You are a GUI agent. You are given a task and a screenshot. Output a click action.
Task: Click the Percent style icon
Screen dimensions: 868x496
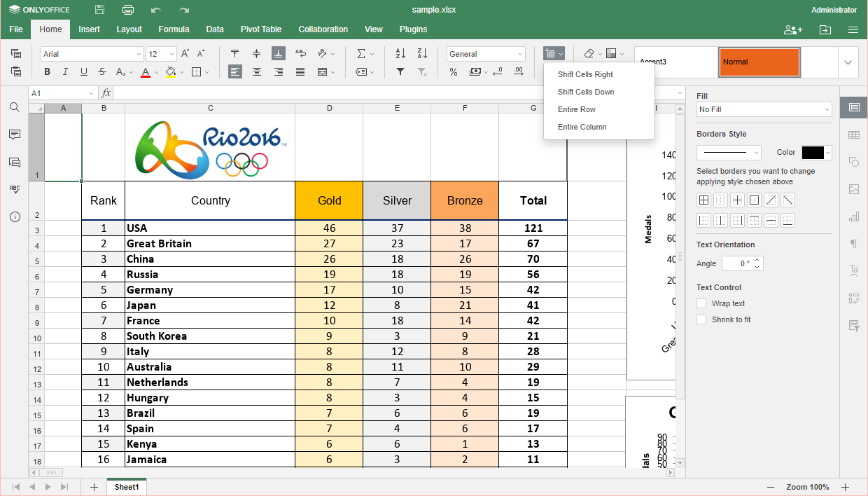(x=454, y=71)
